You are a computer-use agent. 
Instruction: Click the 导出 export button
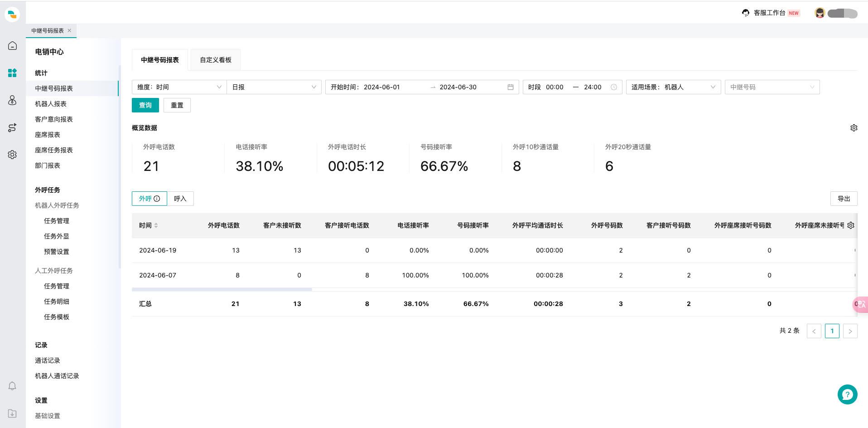pyautogui.click(x=844, y=199)
